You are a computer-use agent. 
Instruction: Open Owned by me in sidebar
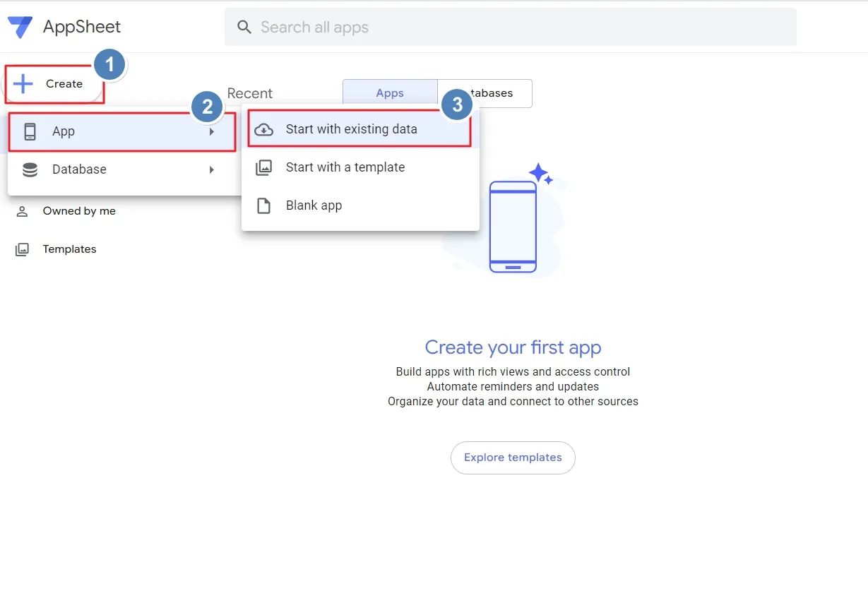pyautogui.click(x=79, y=211)
